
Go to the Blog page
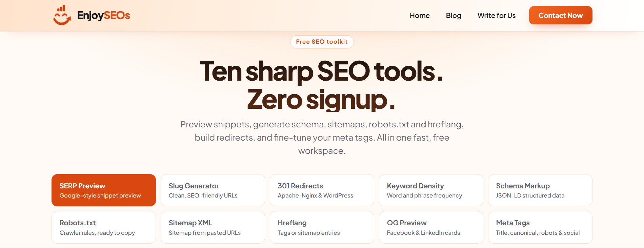(454, 16)
